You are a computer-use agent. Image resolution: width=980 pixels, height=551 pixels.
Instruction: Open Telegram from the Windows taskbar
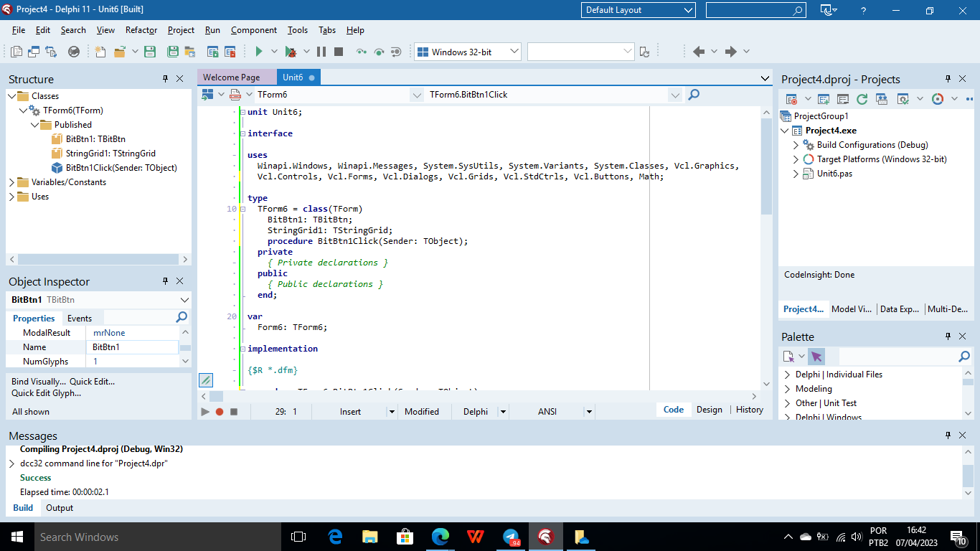511,537
